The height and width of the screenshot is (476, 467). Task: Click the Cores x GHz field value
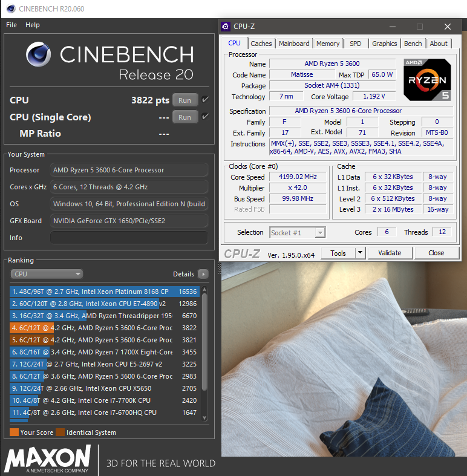click(x=129, y=187)
